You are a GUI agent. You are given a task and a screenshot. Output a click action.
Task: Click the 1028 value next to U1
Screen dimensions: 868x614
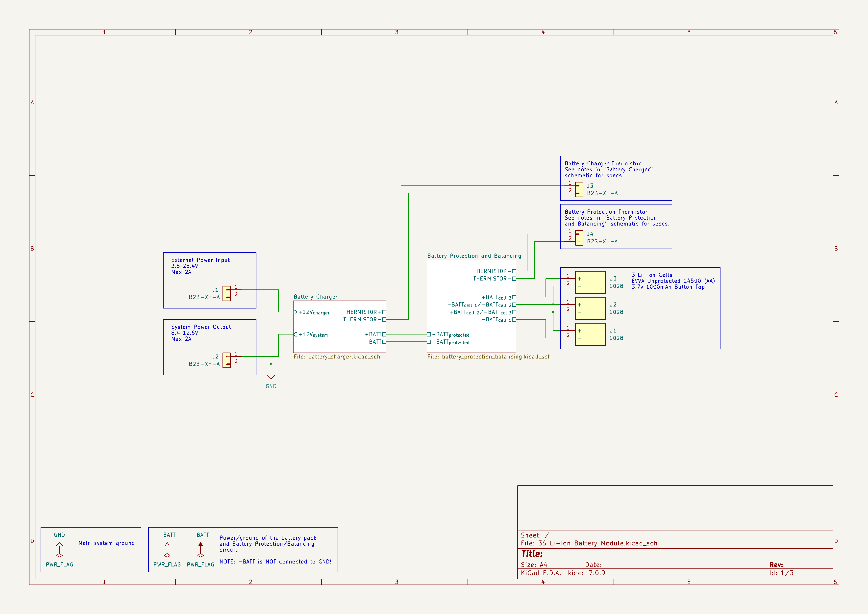[x=616, y=338]
